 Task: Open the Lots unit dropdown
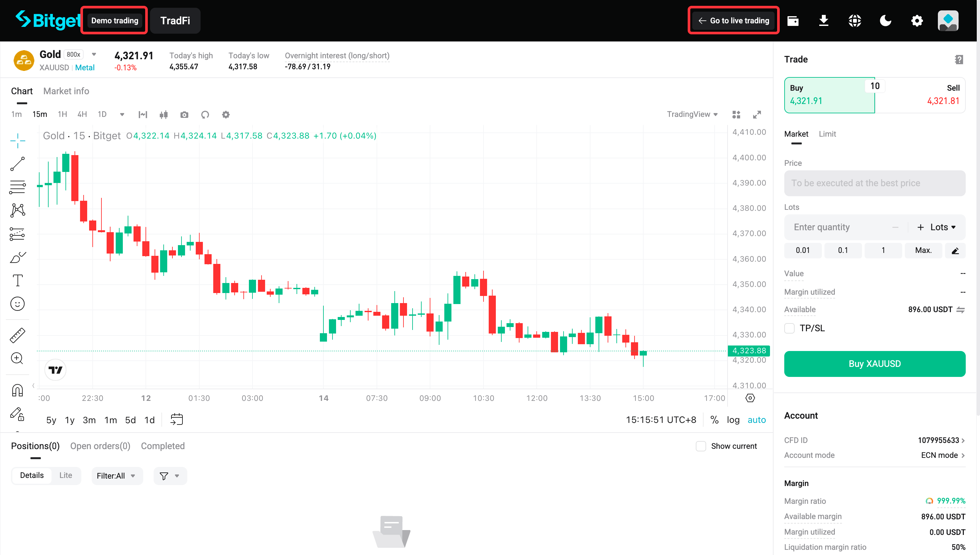point(943,227)
